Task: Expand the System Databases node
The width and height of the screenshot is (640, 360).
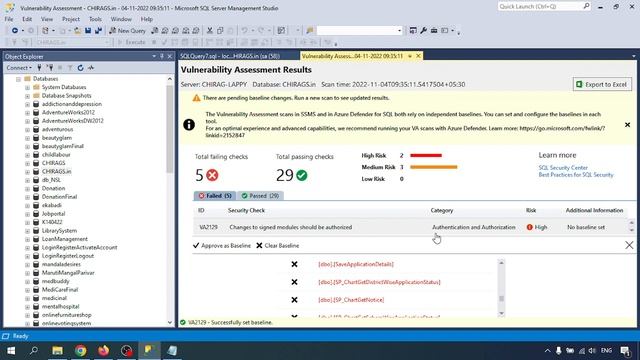Action: point(27,87)
